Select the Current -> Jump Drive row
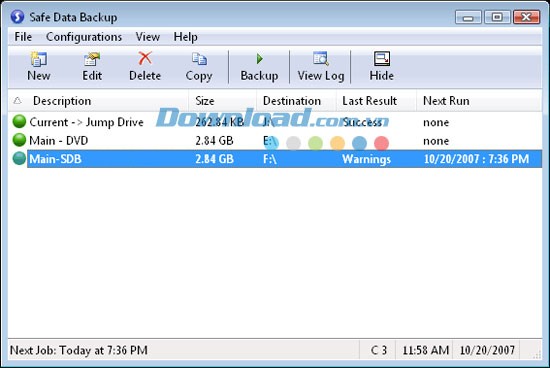Screen dimensions: 550x368 coord(275,122)
